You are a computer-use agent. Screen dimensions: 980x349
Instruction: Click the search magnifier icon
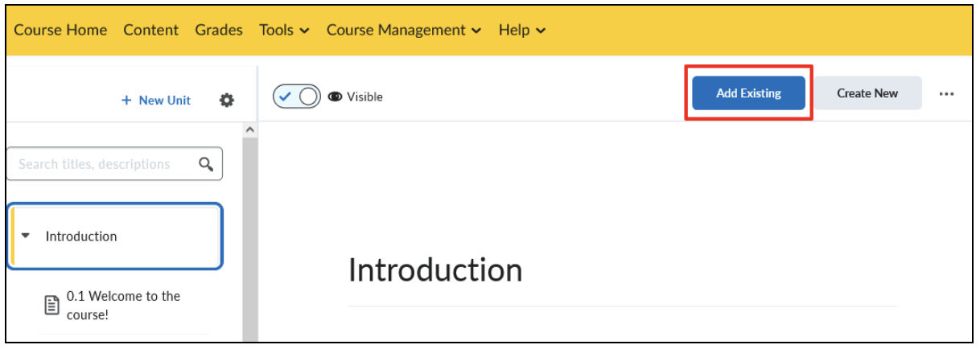click(x=206, y=164)
